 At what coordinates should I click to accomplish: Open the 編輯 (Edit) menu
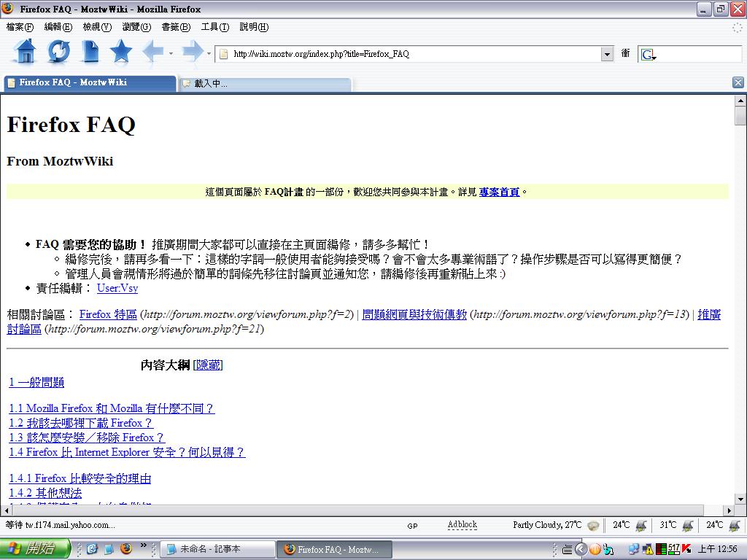[x=58, y=27]
